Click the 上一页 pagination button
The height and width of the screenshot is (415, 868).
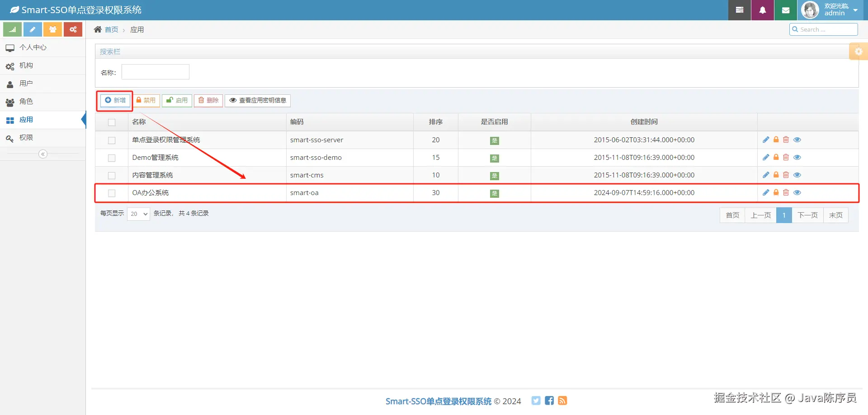click(761, 215)
